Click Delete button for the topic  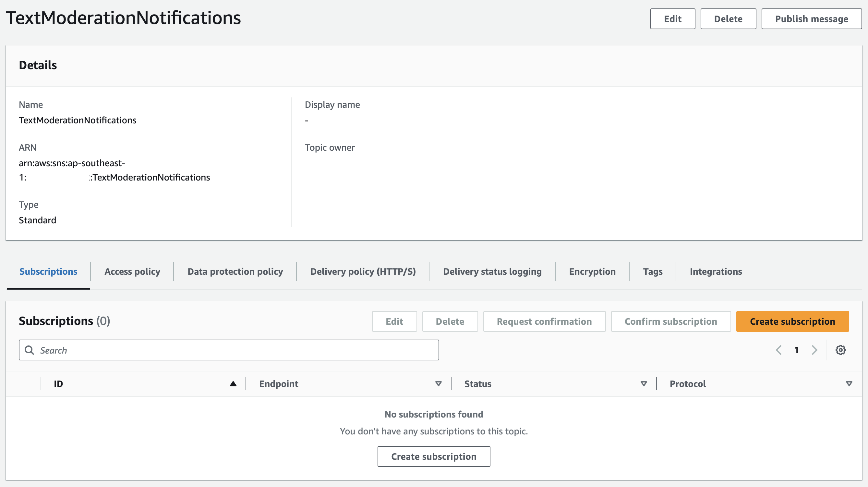pos(728,19)
